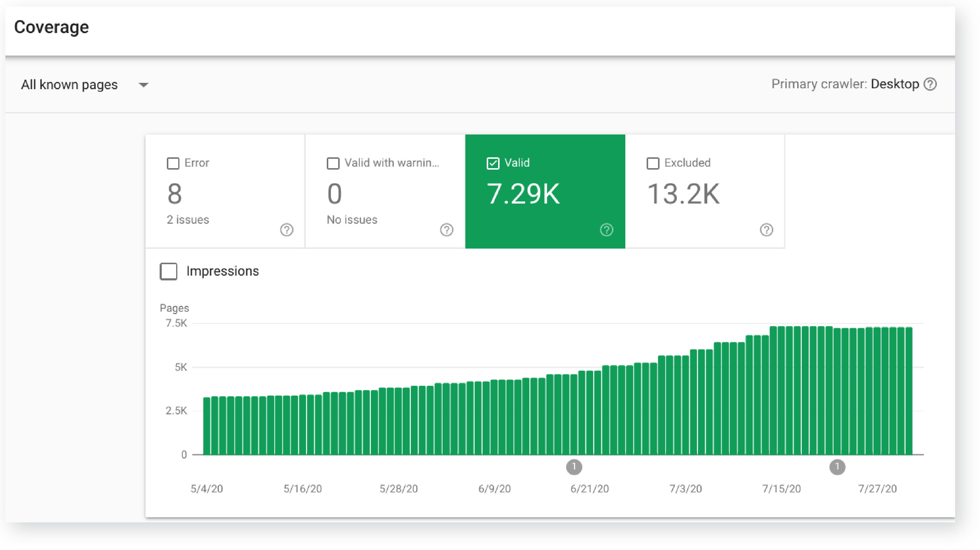Uncheck the Valid checkbox
The height and width of the screenshot is (550, 980).
[x=493, y=163]
